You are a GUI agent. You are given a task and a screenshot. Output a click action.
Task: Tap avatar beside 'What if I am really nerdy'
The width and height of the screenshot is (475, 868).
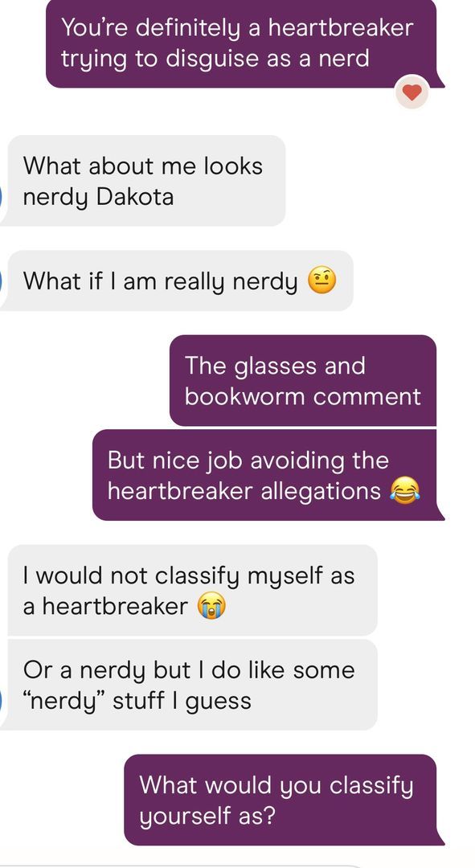[x=2, y=281]
